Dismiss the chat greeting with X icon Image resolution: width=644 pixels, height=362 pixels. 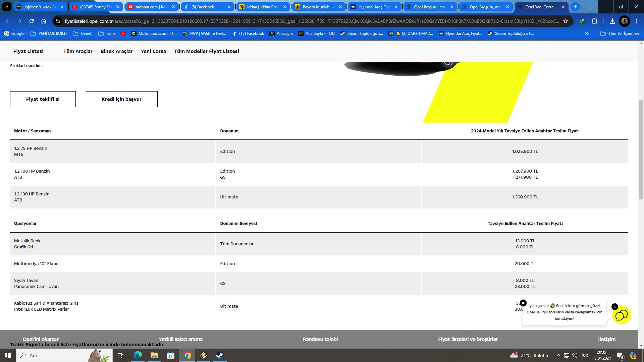(523, 303)
